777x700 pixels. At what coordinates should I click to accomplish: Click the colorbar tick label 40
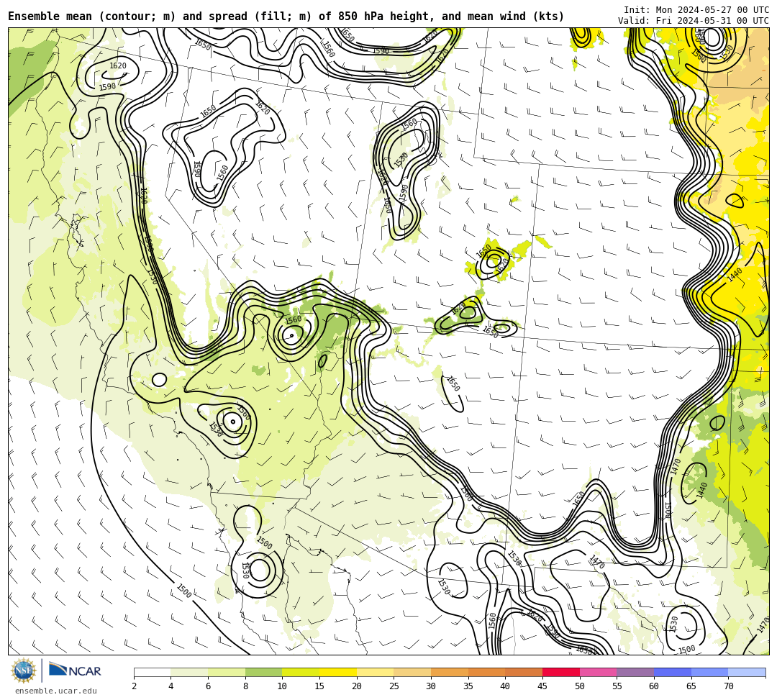506,686
